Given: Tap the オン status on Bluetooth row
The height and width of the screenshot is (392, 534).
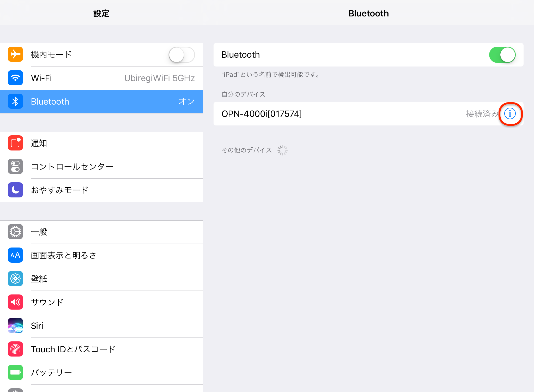Looking at the screenshot, I should [x=187, y=101].
